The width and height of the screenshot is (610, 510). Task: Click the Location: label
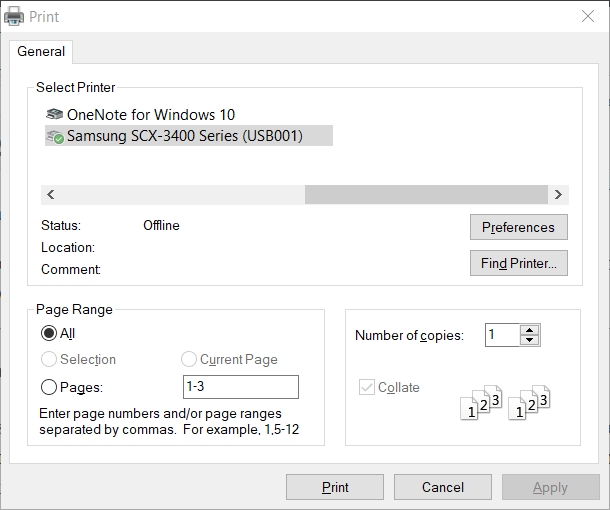[x=68, y=247]
